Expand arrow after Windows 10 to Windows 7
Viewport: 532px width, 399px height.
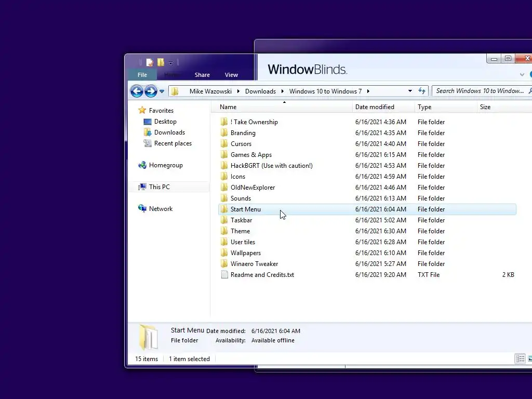click(x=368, y=91)
